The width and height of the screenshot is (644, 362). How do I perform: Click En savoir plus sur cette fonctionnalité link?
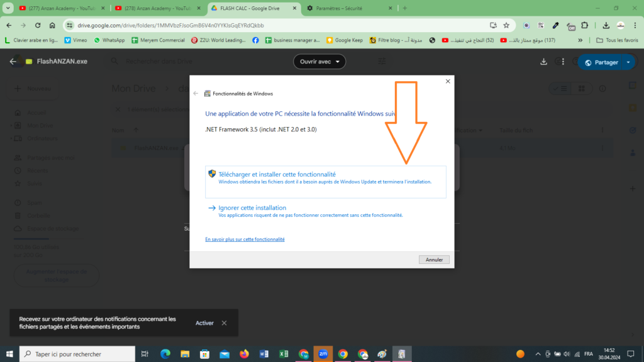[x=245, y=239]
